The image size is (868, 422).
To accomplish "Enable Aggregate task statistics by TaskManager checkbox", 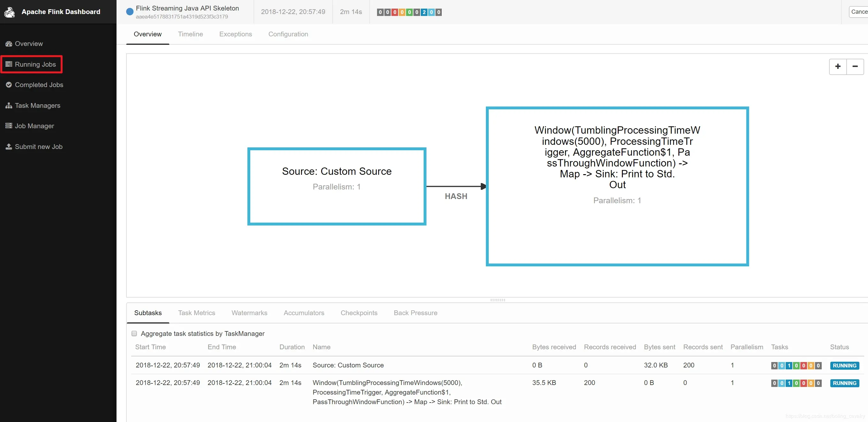I will tap(134, 333).
